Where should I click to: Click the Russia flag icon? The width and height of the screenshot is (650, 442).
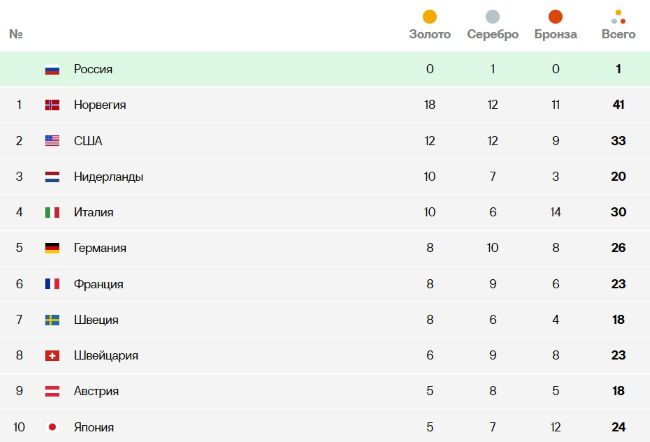pyautogui.click(x=52, y=70)
